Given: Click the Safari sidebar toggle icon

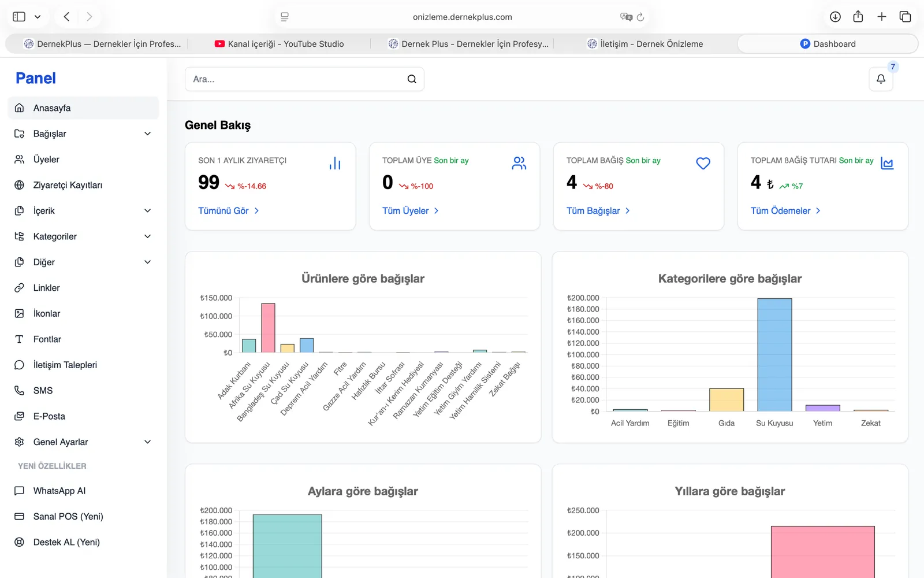Looking at the screenshot, I should click(x=19, y=17).
